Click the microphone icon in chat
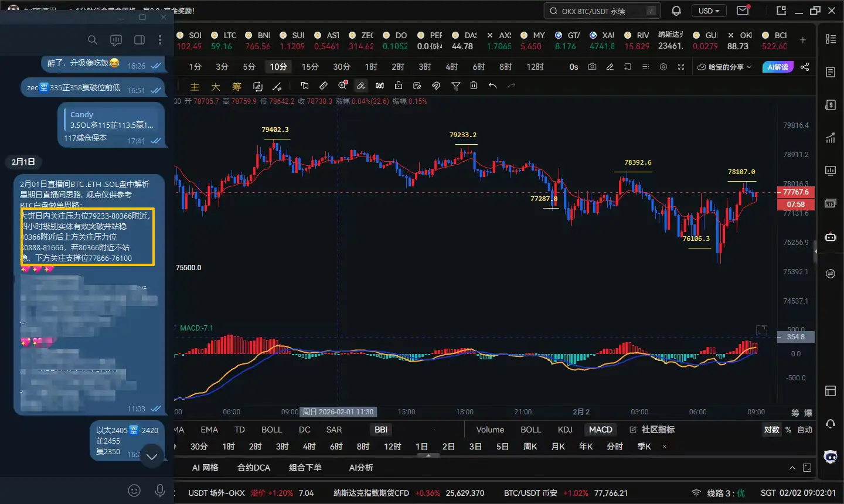 tap(159, 491)
